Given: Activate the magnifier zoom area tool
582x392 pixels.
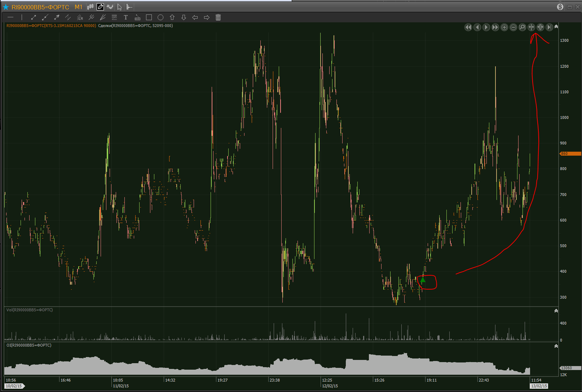Looking at the screenshot, I should tap(522, 27).
